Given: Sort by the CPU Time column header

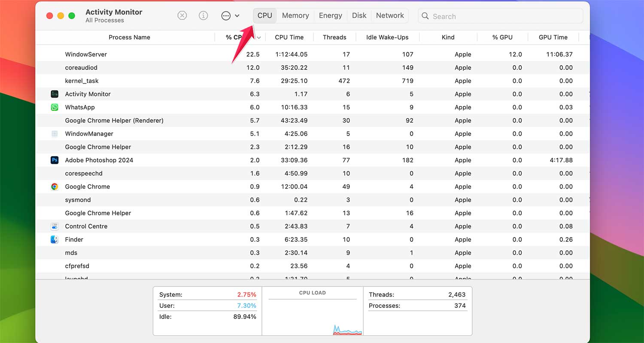Looking at the screenshot, I should 289,37.
